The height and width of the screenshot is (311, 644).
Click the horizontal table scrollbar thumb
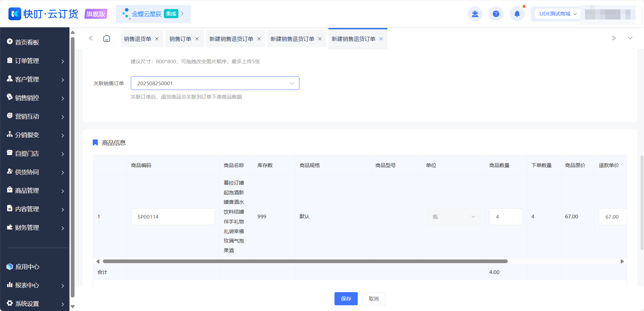[305, 261]
